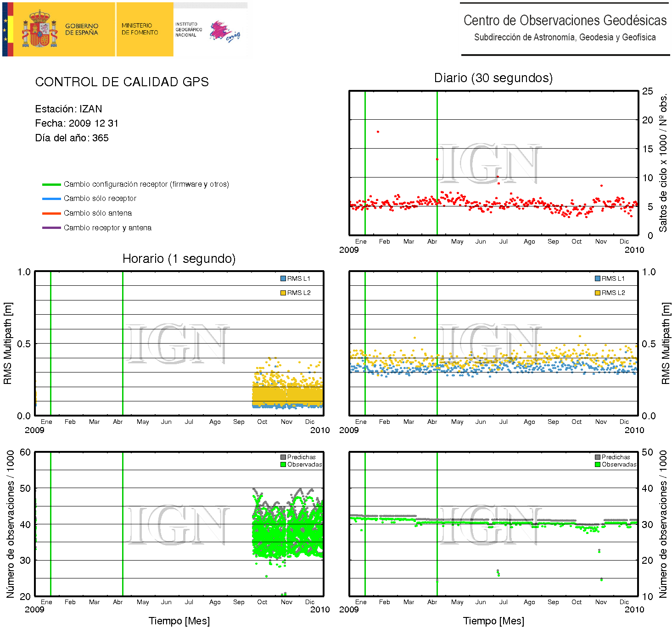The width and height of the screenshot is (672, 628).
Task: Click orange line for Cambio sólo antena
Action: coord(51,213)
